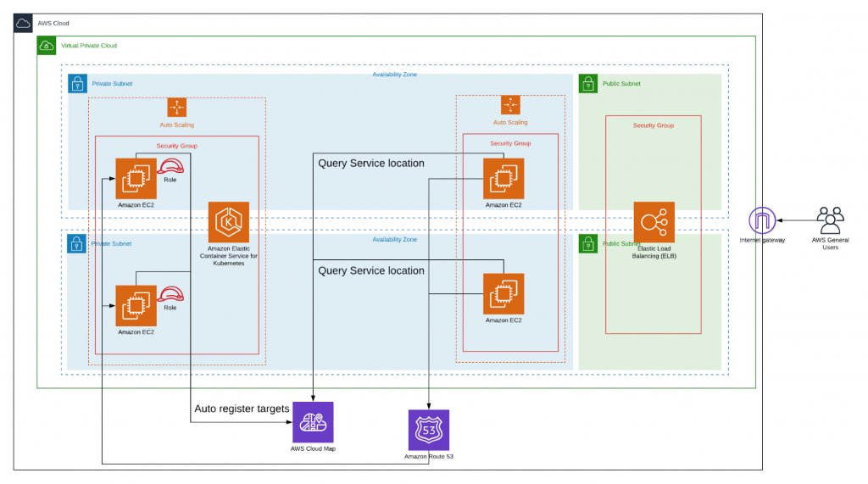
Task: Click the Auto register targets label
Action: coord(242,409)
